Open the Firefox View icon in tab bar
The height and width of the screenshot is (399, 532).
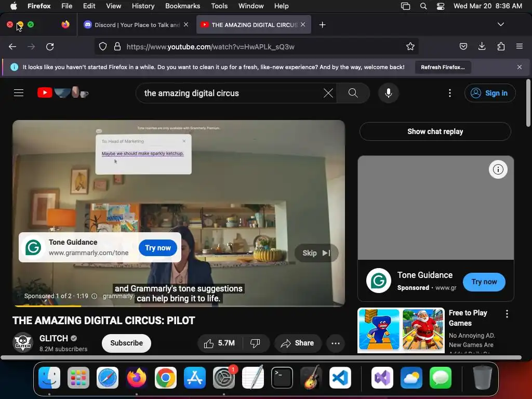[x=65, y=24]
